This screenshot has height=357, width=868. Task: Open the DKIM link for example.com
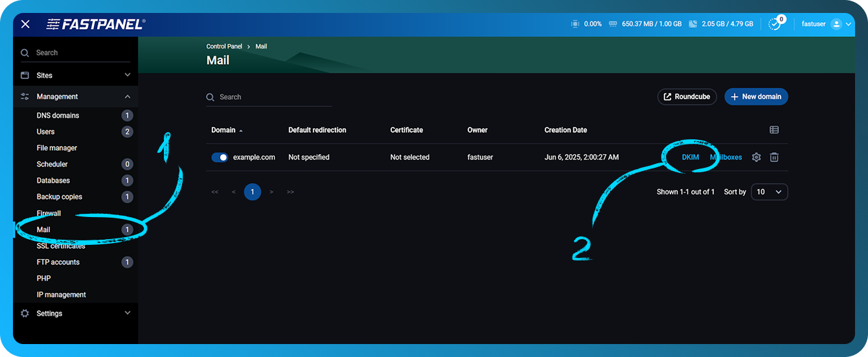coord(691,157)
